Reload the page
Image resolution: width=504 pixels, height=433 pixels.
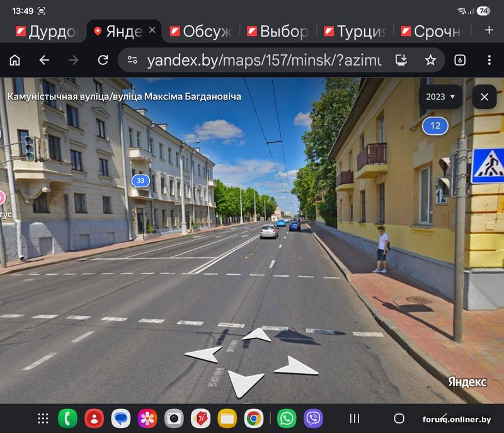(x=103, y=60)
